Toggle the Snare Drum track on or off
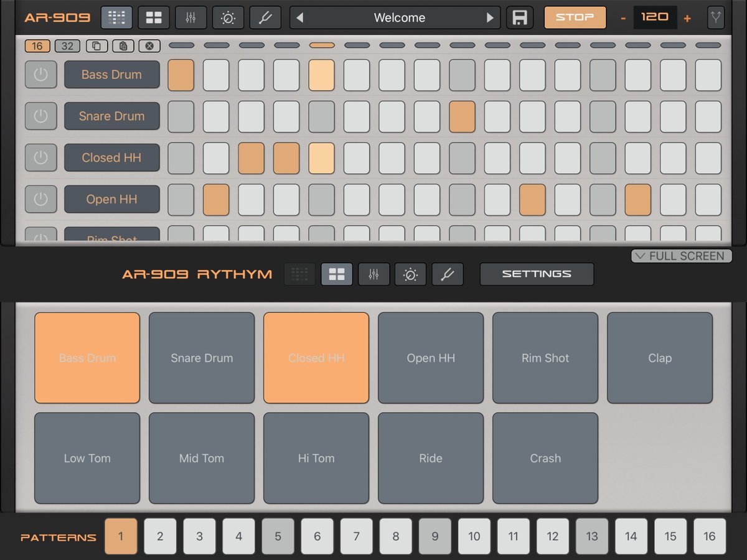The height and width of the screenshot is (560, 747). pos(40,116)
